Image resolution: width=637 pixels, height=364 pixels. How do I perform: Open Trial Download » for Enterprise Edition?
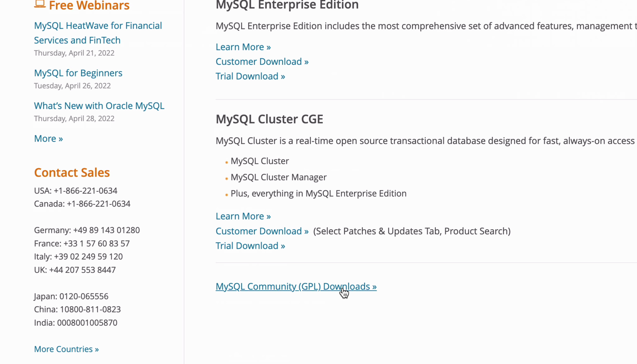pos(250,76)
